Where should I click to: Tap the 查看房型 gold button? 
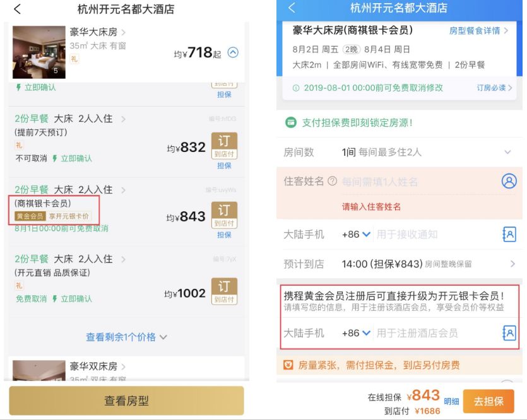(x=126, y=400)
